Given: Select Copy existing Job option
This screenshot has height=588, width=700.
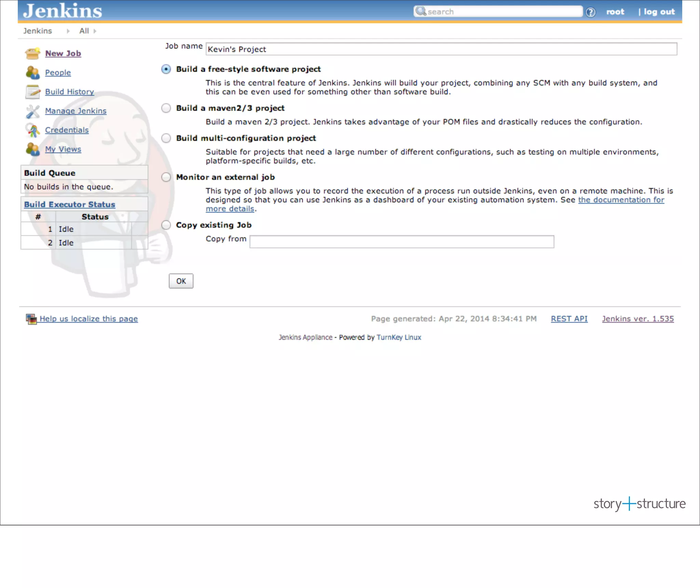Looking at the screenshot, I should click(x=166, y=225).
